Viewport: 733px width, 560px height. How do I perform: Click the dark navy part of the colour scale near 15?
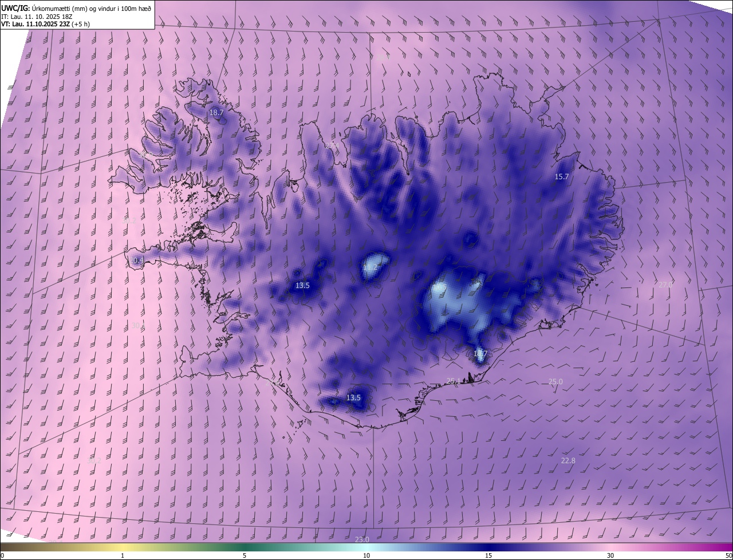pos(488,547)
